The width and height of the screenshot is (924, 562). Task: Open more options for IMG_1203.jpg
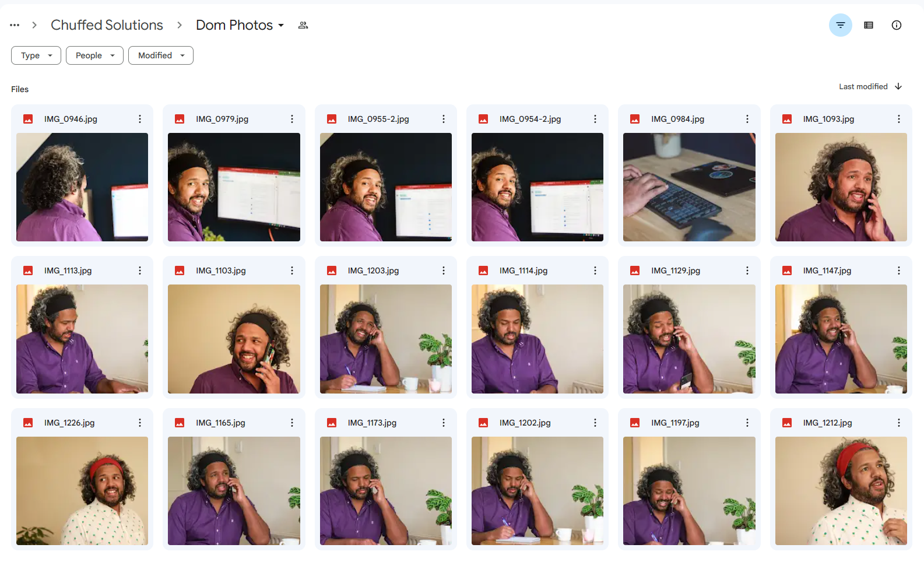pos(444,271)
